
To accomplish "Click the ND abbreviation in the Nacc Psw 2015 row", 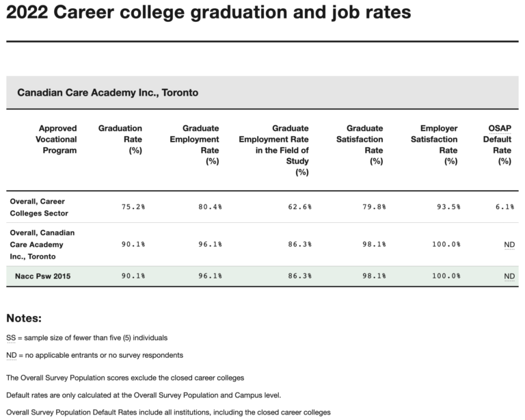I will [509, 276].
